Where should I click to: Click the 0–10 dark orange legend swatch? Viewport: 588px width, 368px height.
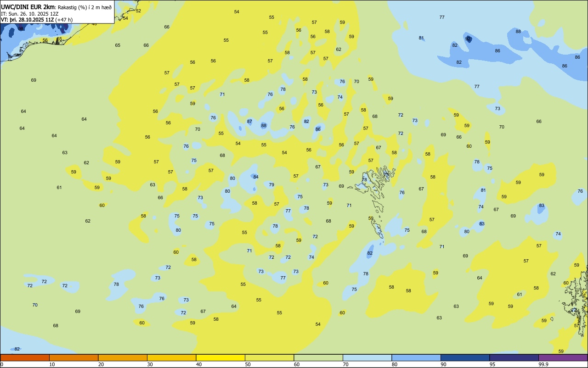[x=25, y=357]
